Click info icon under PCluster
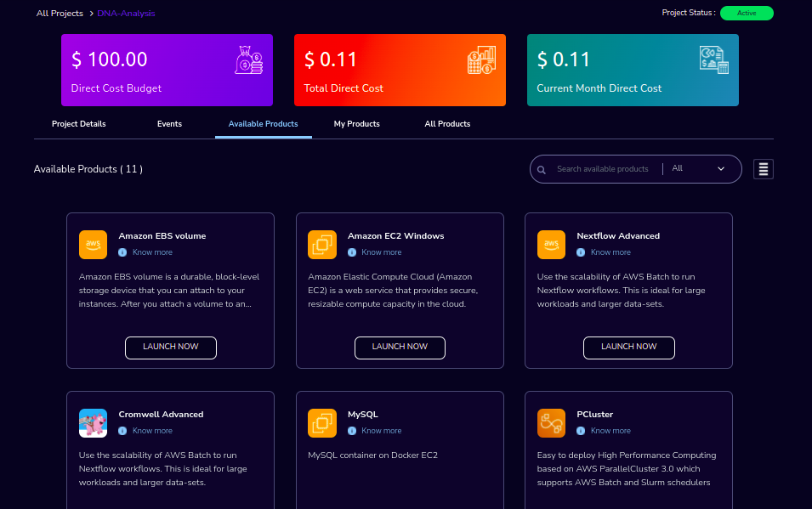812x509 pixels. pos(581,431)
